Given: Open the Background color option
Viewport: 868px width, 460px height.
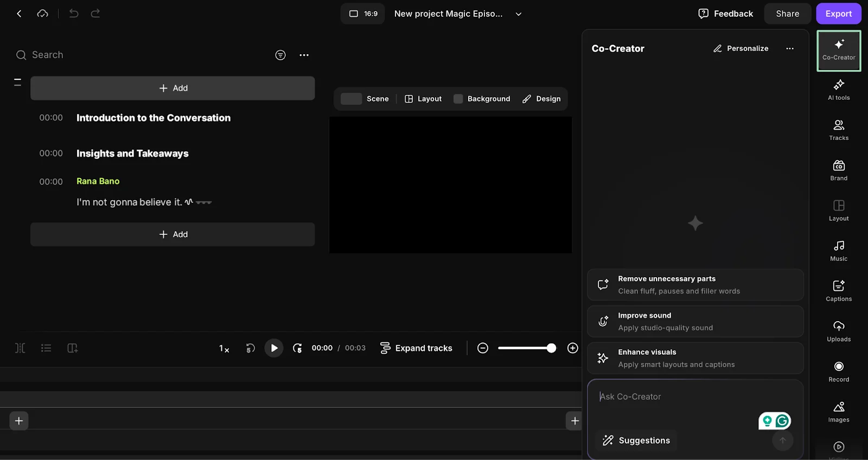Looking at the screenshot, I should 482,99.
